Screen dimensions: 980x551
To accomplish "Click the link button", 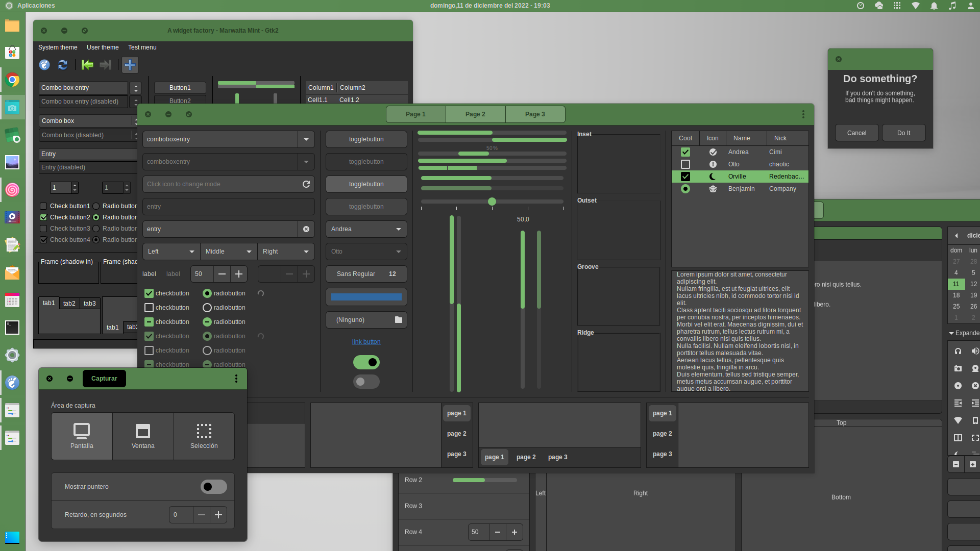I will pyautogui.click(x=366, y=342).
